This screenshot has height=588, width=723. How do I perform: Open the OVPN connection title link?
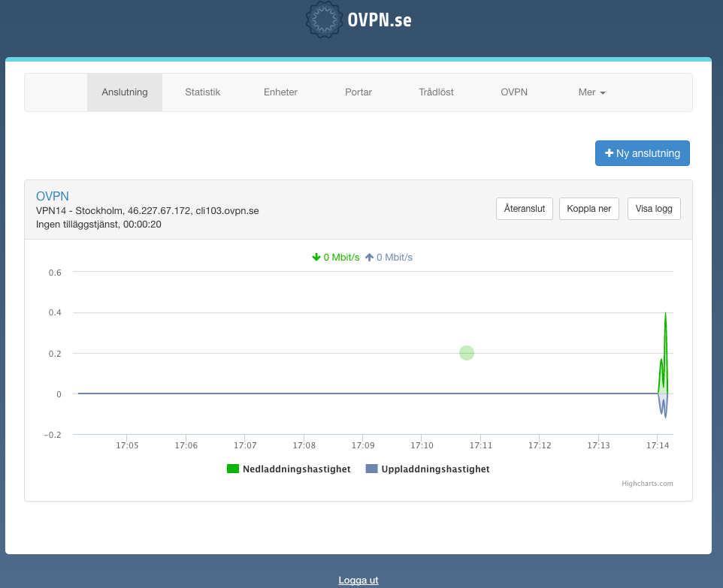pyautogui.click(x=53, y=196)
